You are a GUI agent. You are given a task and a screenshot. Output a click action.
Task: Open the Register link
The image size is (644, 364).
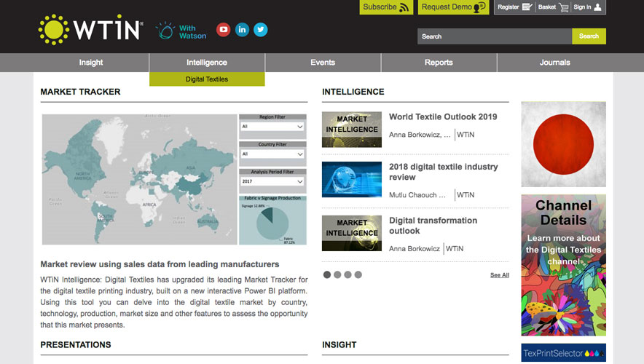[x=515, y=7]
